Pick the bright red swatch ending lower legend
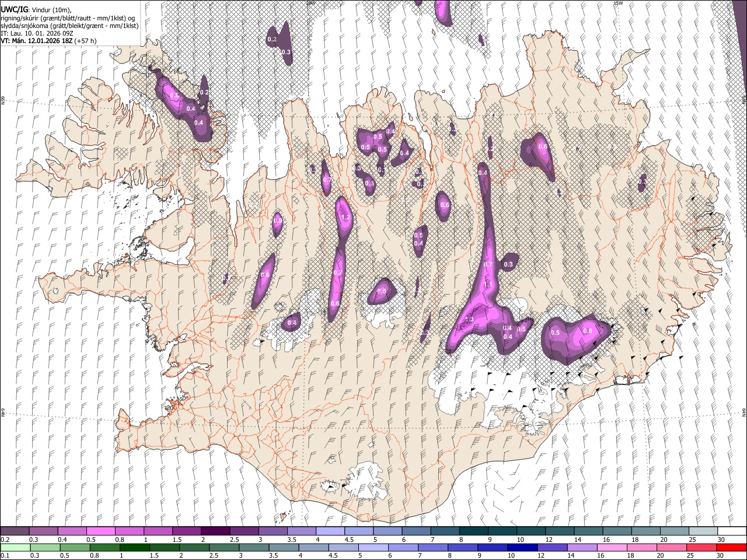This screenshot has width=747, height=560. tap(731, 547)
